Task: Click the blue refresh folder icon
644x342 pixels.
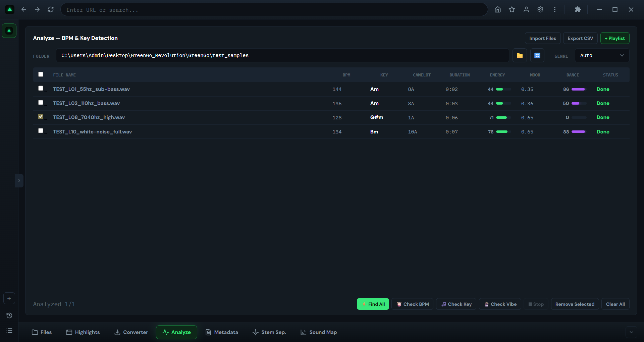Action: click(x=537, y=56)
